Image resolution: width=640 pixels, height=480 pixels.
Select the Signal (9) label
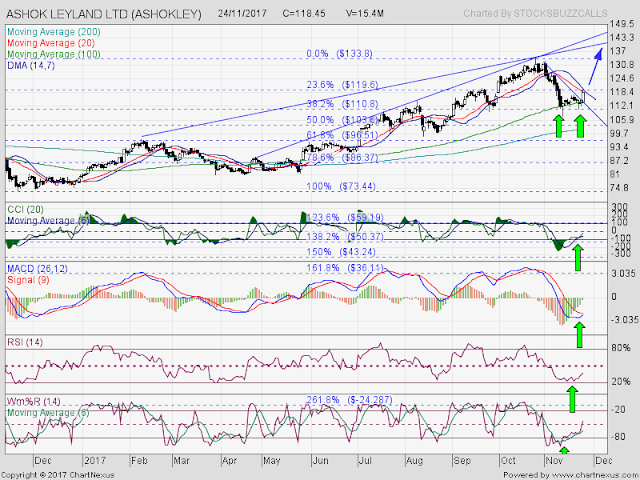[x=29, y=280]
